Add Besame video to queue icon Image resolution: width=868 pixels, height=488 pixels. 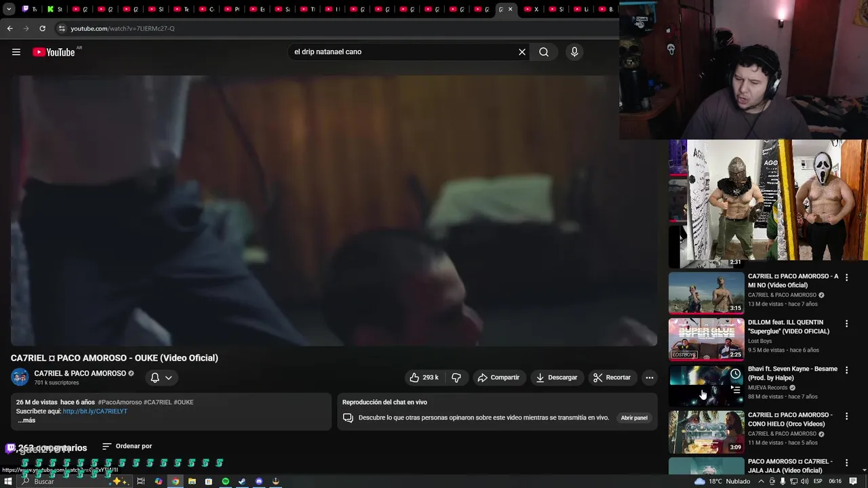pos(736,390)
